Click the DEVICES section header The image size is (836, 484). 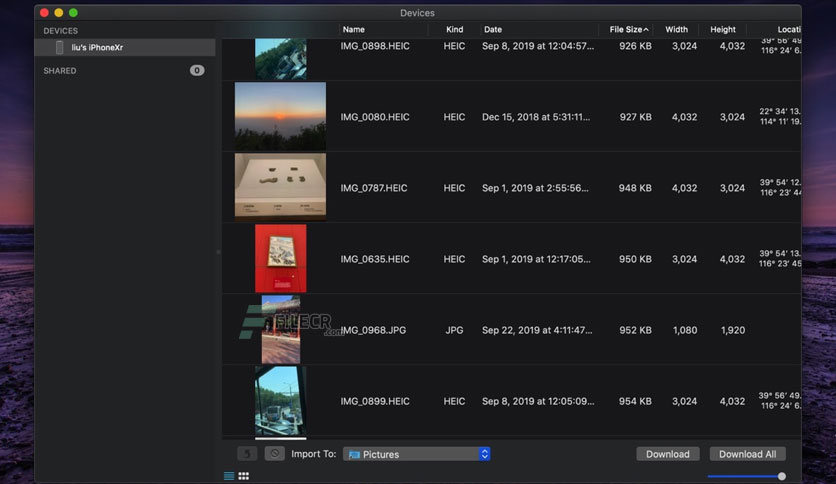point(60,31)
